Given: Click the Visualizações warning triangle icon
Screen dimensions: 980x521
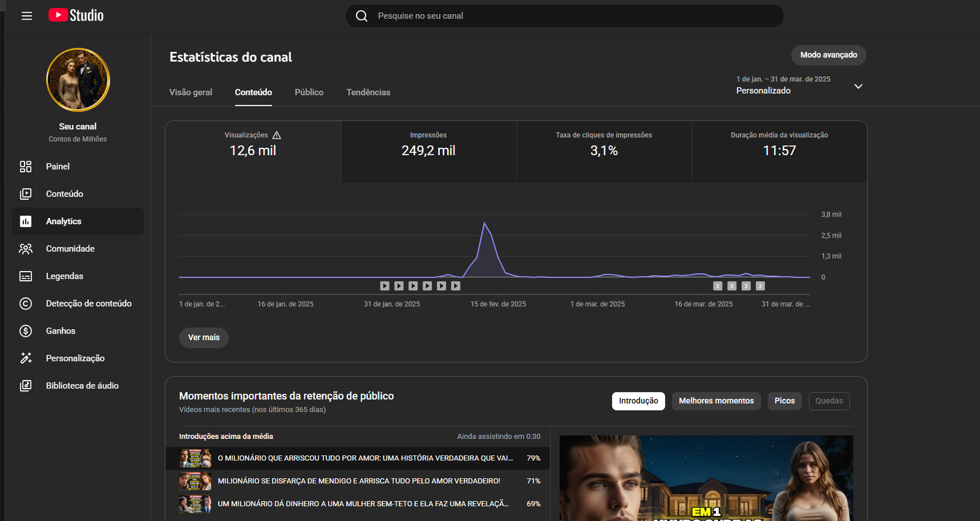Looking at the screenshot, I should (277, 135).
